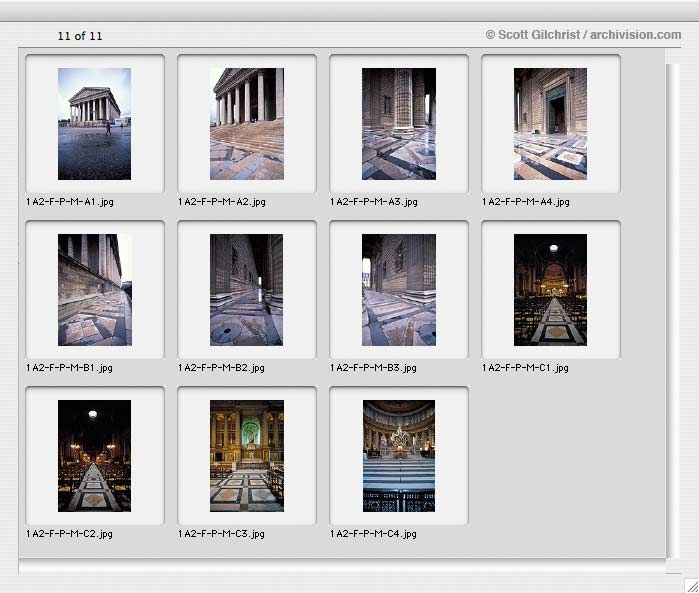Select thumbnail 1A2-F-P-M-A2.jpg steps and columns
Image resolution: width=699 pixels, height=593 pixels.
click(247, 124)
